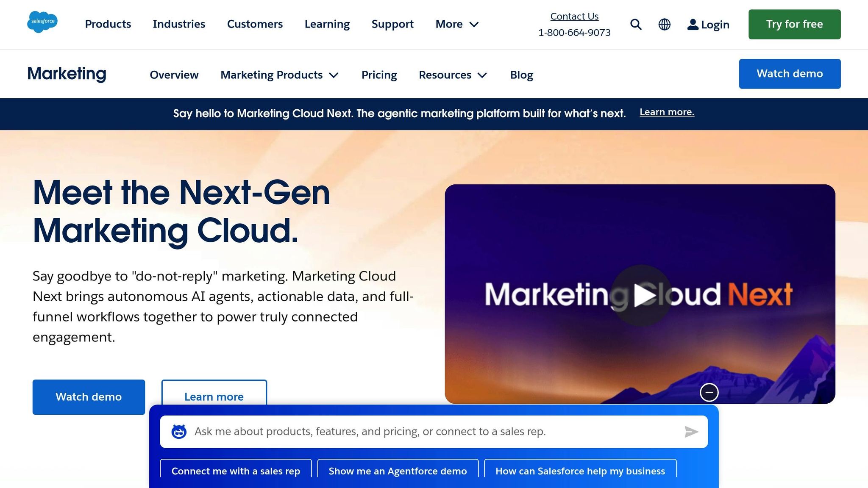Viewport: 868px width, 488px height.
Task: Click the Say hello to Marketing Cloud Next banner text
Action: (x=399, y=114)
